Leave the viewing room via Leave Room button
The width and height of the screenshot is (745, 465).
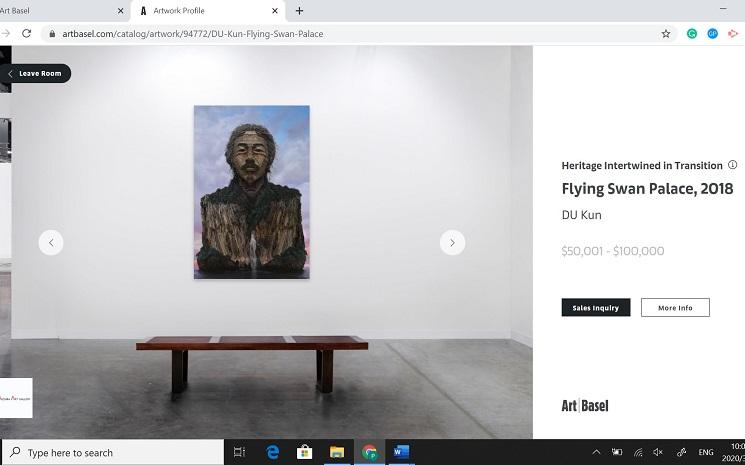[x=36, y=74]
